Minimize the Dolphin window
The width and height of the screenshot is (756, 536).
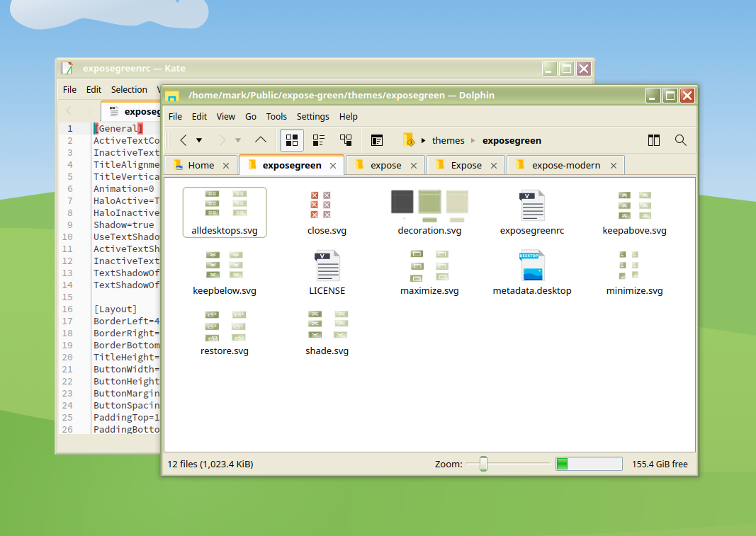point(653,96)
